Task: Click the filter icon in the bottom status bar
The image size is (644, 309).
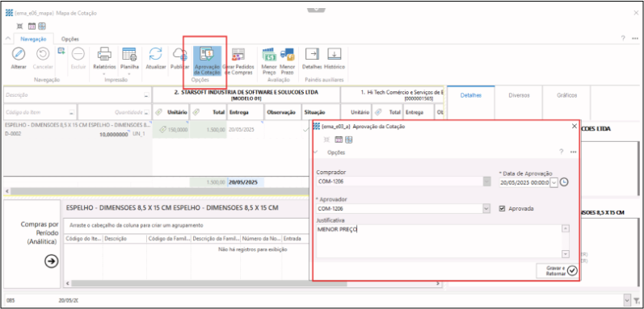Action: click(x=637, y=300)
